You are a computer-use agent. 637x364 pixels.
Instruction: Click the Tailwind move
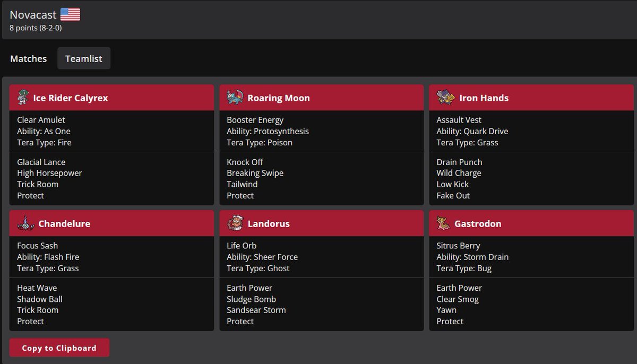242,184
